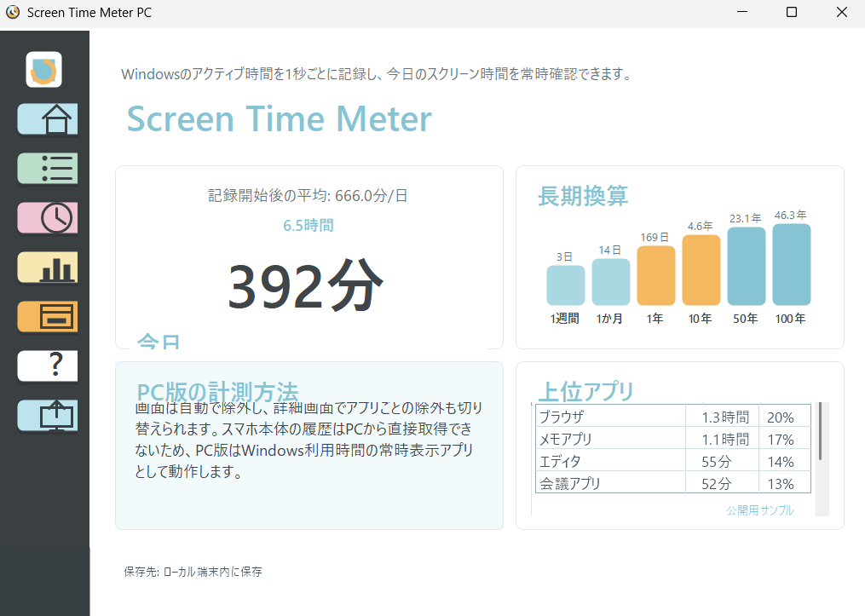Viewport: 865px width, 616px height.
Task: Select the 会議アプリ row name cell
Action: point(611,482)
